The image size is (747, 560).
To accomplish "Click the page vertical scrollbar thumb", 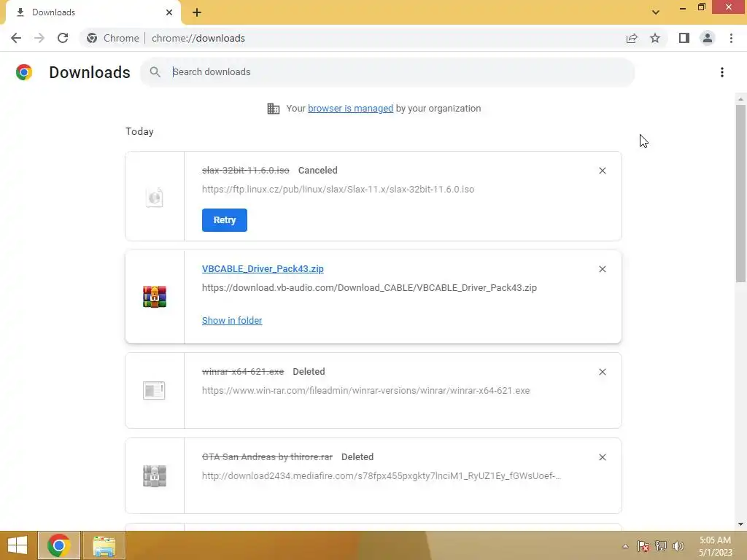I will [740, 194].
